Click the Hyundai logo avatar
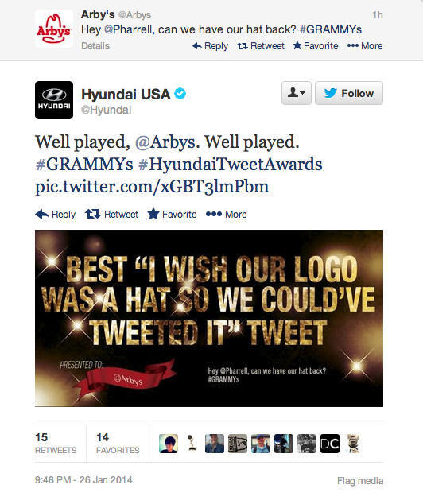 [x=54, y=100]
